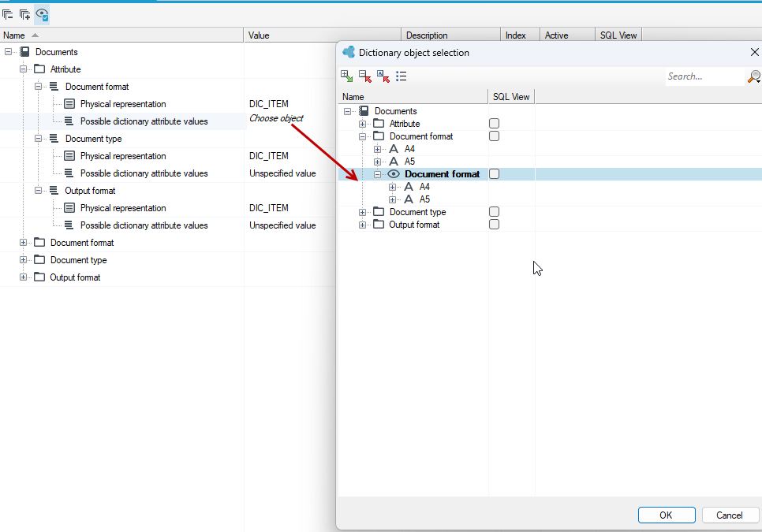Expand the Document type folder in the dialog
This screenshot has height=532, width=762.
click(363, 213)
